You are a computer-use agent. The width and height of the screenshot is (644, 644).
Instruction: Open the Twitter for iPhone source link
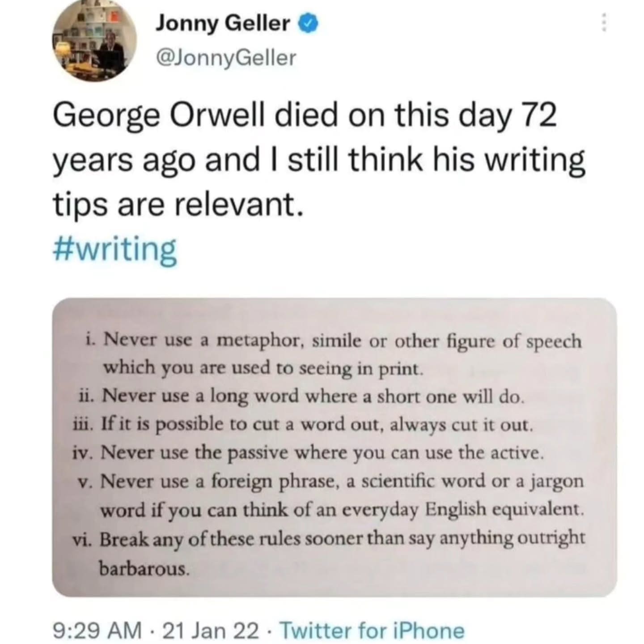tap(372, 631)
